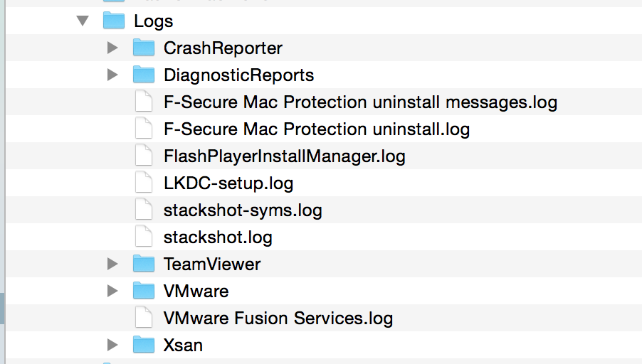Click the DiagnosticReports folder icon

[x=144, y=75]
